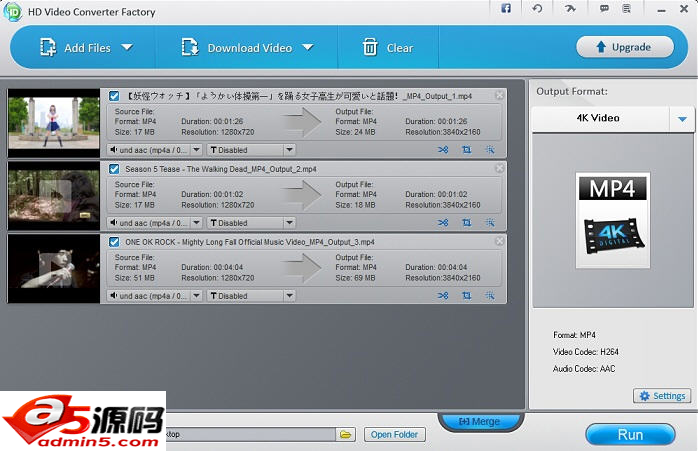
Task: Click the effects icon for ONE OK ROCK video
Action: point(490,296)
